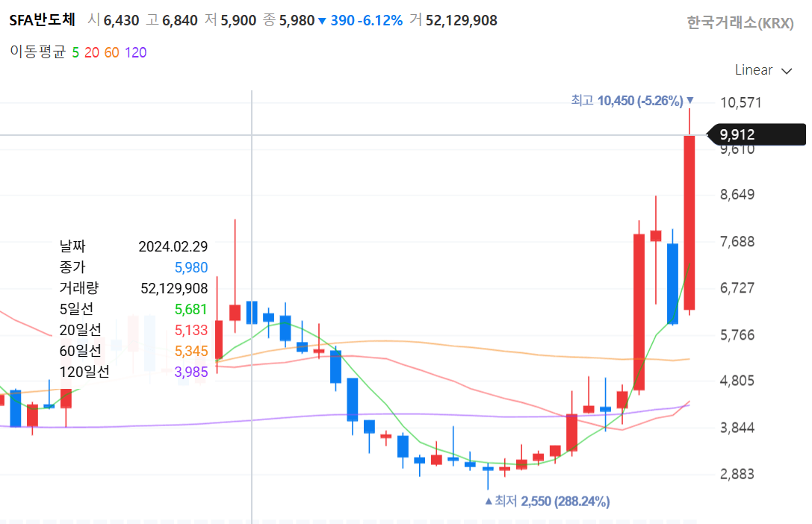Click the 5일선 value 5,681
Viewport: 812px width, 524px height.
pos(191,309)
